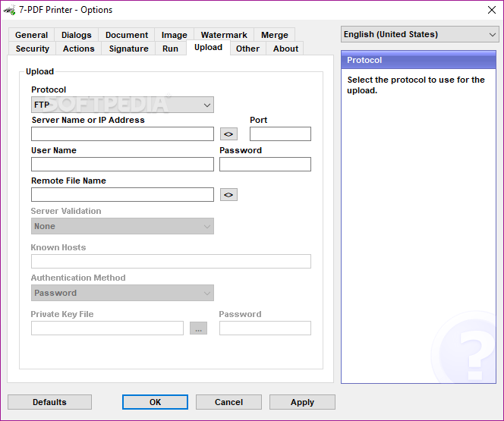Switch to the Signature tab
Viewport: 504px width, 421px height.
pos(128,49)
